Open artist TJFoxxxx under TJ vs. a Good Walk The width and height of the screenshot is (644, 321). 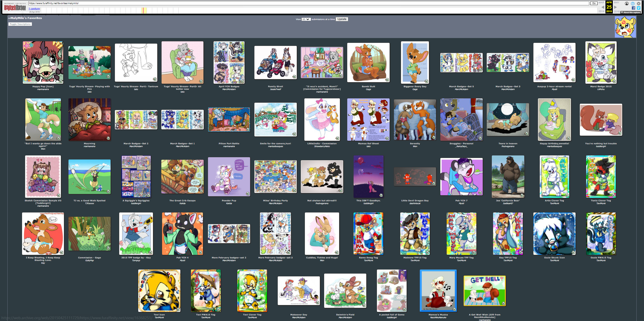[x=89, y=203]
